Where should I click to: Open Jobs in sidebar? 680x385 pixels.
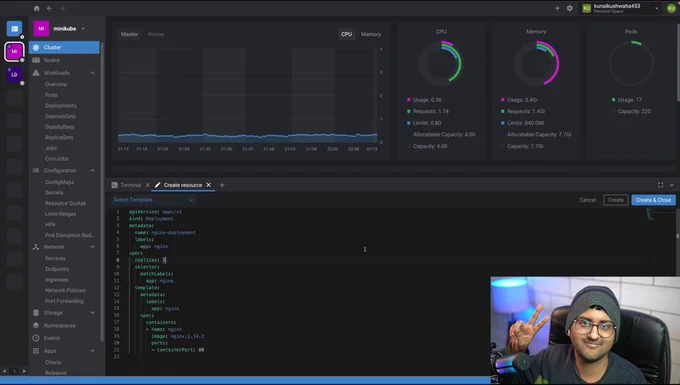pyautogui.click(x=51, y=148)
